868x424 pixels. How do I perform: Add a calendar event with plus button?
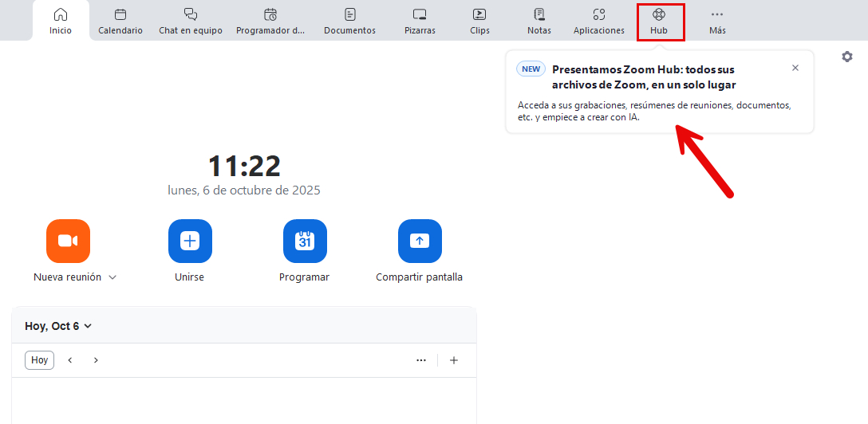pos(454,360)
